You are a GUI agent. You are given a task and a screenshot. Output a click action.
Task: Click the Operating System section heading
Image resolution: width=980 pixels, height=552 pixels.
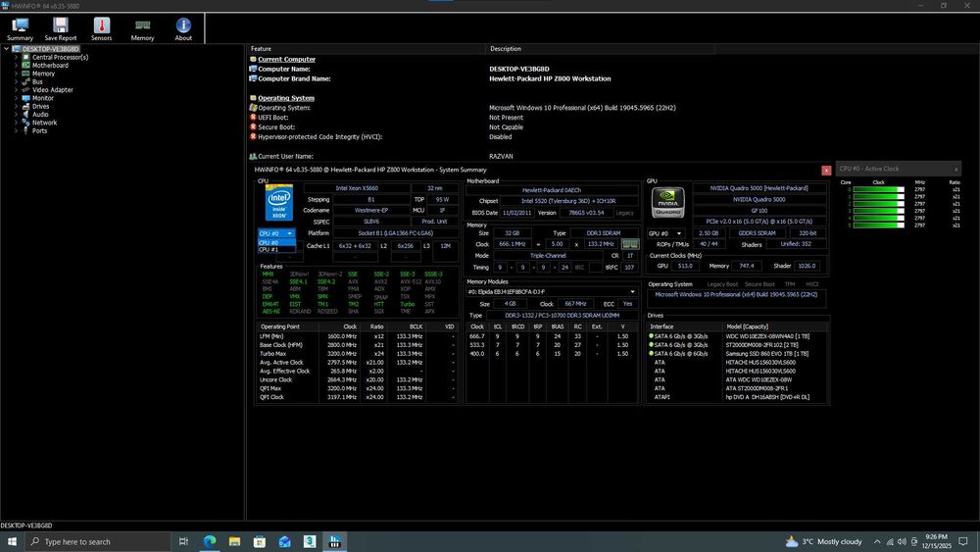point(285,98)
